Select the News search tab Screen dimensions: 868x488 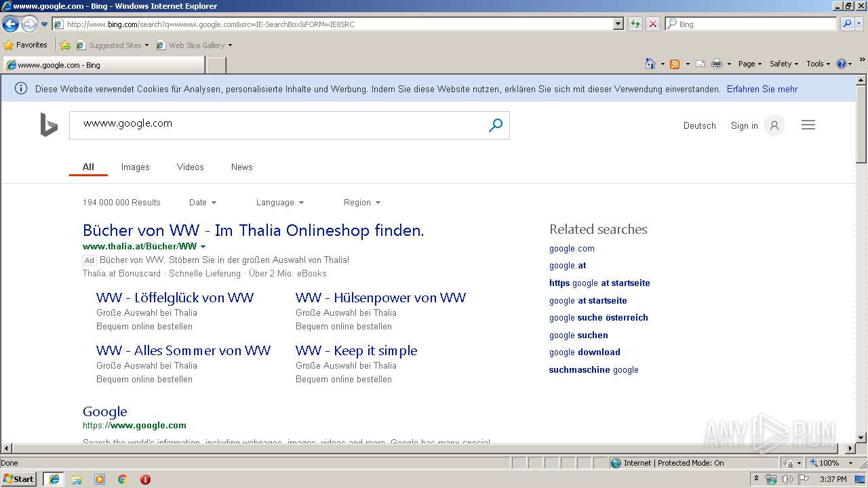point(242,167)
